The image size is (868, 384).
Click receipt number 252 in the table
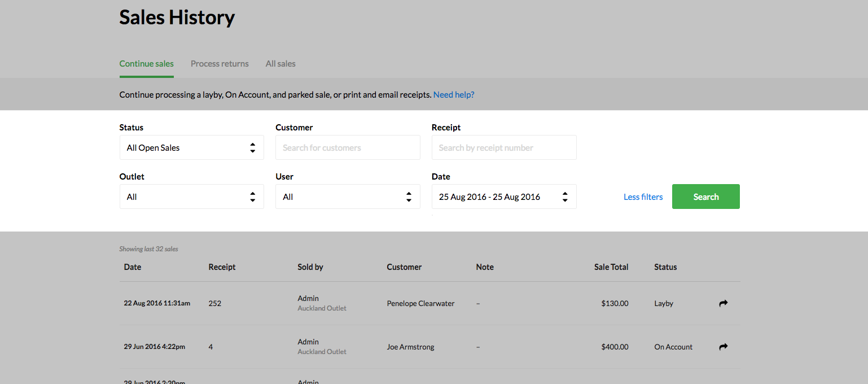pyautogui.click(x=215, y=303)
